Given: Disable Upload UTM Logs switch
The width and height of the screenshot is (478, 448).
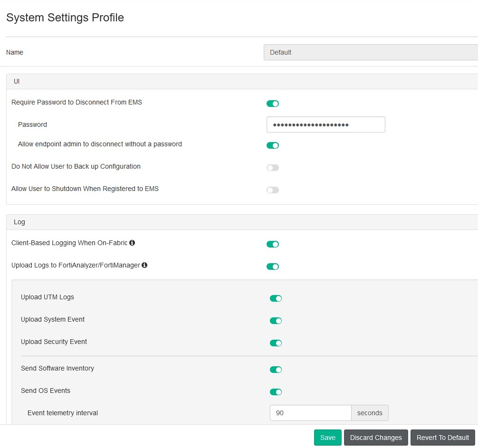Looking at the screenshot, I should [x=276, y=298].
